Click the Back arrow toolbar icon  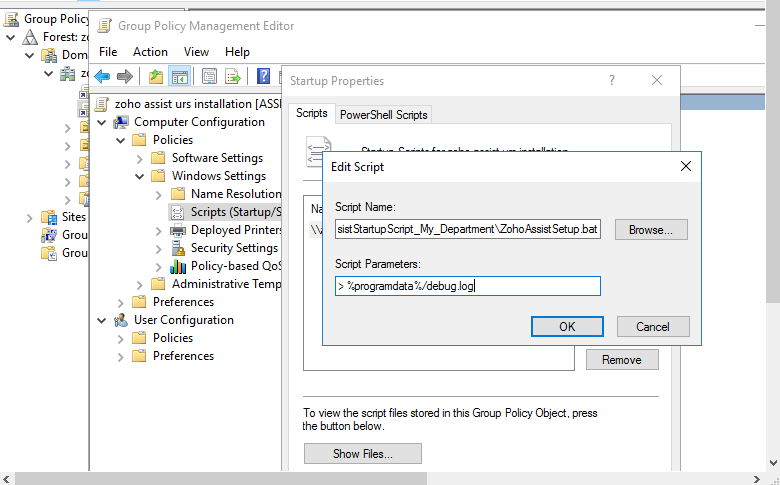pyautogui.click(x=102, y=76)
